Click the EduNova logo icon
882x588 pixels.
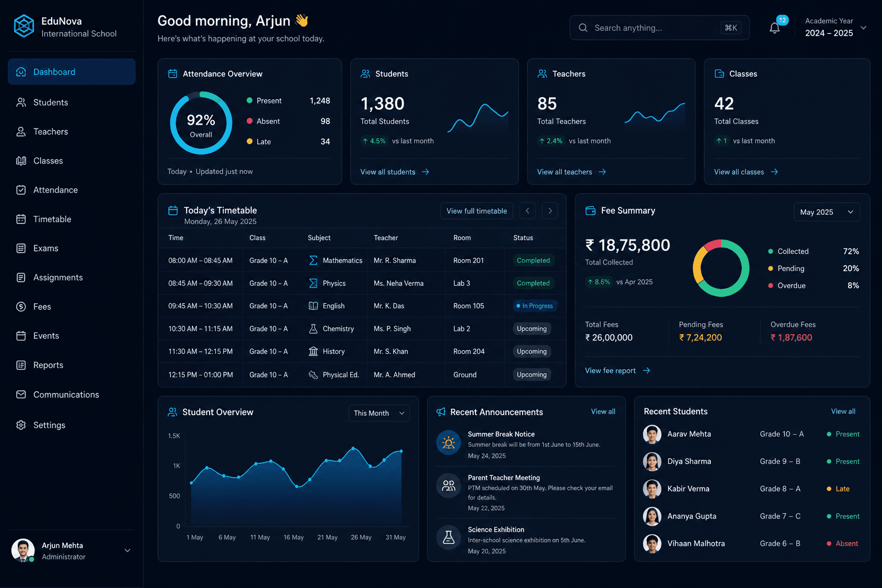point(24,26)
